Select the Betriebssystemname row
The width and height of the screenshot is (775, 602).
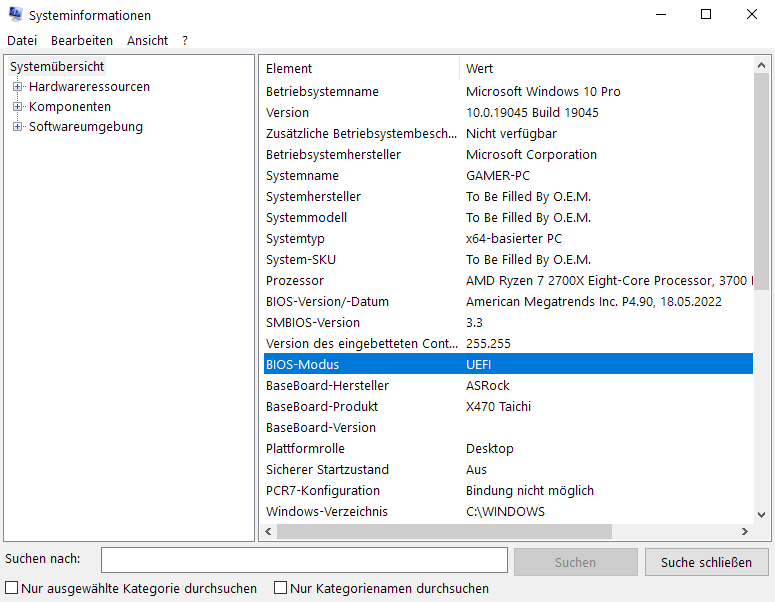tap(508, 91)
